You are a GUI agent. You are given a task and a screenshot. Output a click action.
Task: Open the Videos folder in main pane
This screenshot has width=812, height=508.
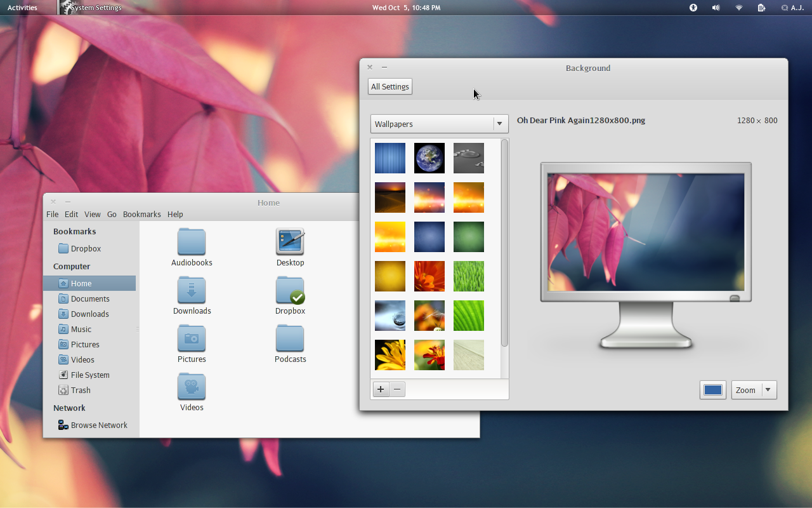pyautogui.click(x=192, y=387)
